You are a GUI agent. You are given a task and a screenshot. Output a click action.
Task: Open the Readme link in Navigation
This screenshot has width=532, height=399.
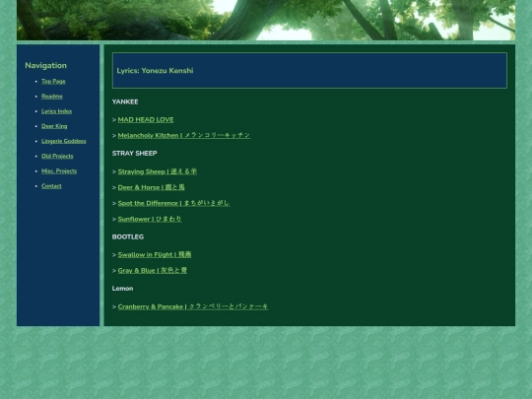[x=52, y=97]
